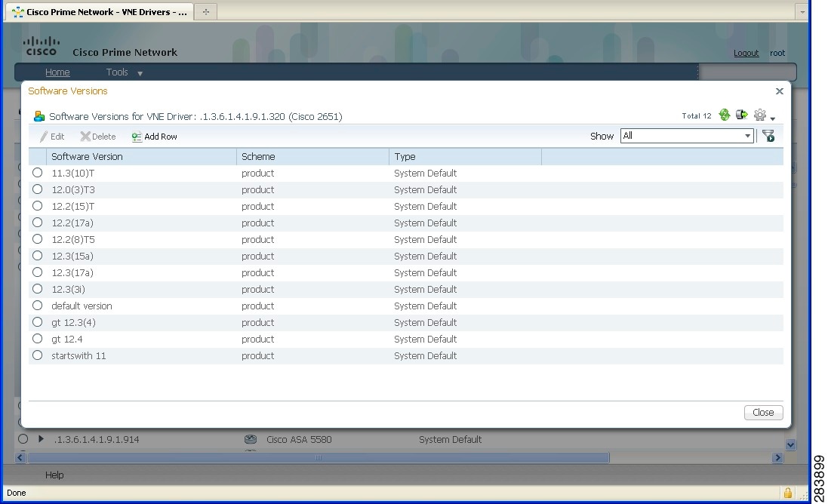Screen dimensions: 828x504
Task: Select the 12.2(8)T5 radio button
Action: [x=38, y=239]
